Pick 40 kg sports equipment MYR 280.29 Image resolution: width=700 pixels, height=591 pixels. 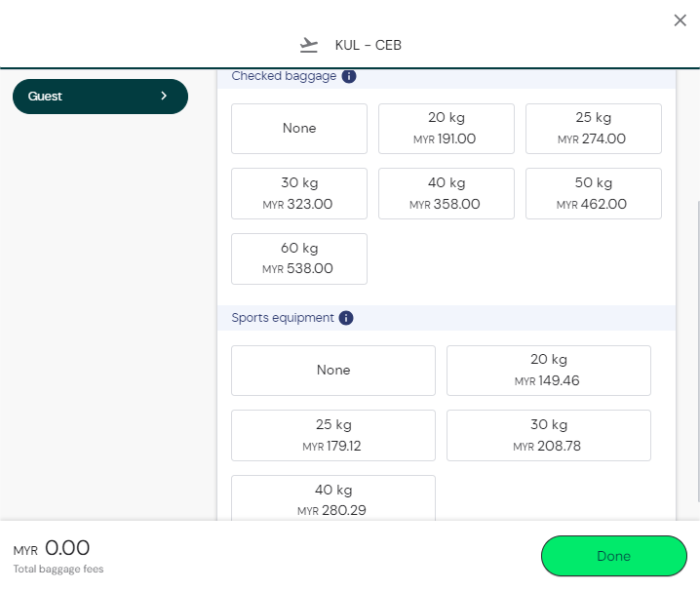(333, 497)
